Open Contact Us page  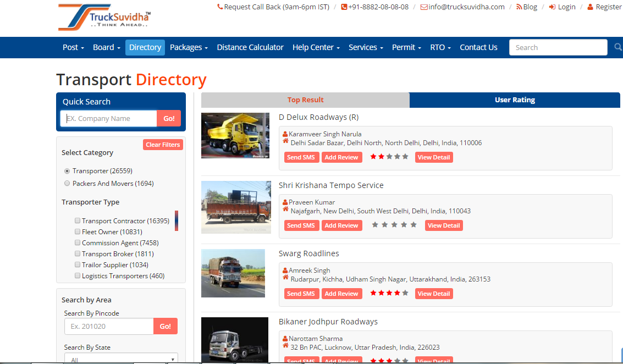point(478,47)
